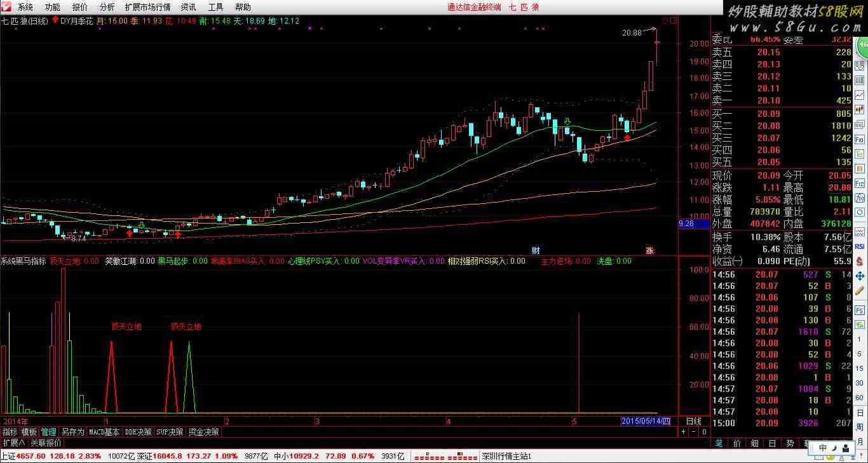The image size is (868, 463).
Task: Open the news document sidebar icon
Action: (x=860, y=124)
